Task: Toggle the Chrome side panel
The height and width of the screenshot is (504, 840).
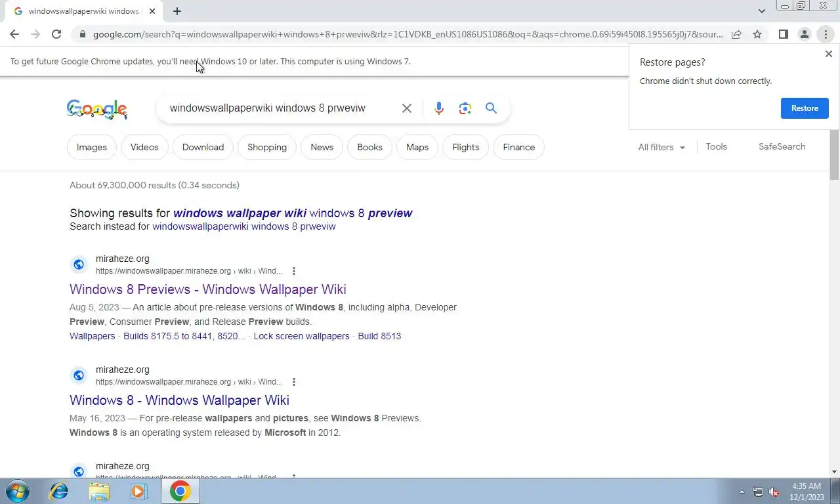Action: click(x=783, y=34)
